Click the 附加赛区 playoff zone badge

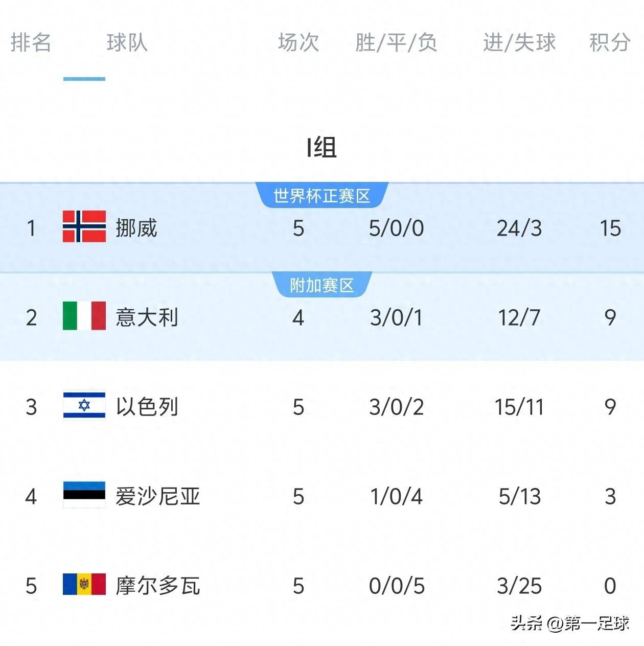click(x=322, y=285)
